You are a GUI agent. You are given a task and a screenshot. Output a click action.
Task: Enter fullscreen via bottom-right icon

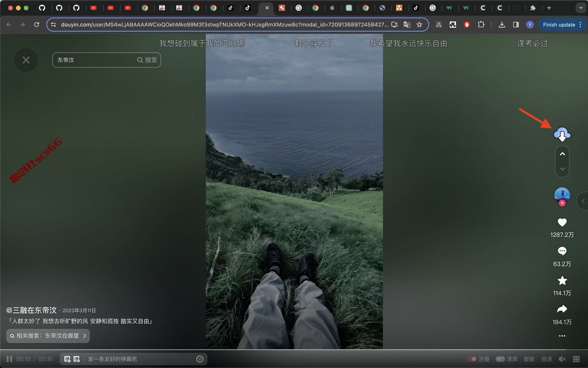pyautogui.click(x=577, y=359)
